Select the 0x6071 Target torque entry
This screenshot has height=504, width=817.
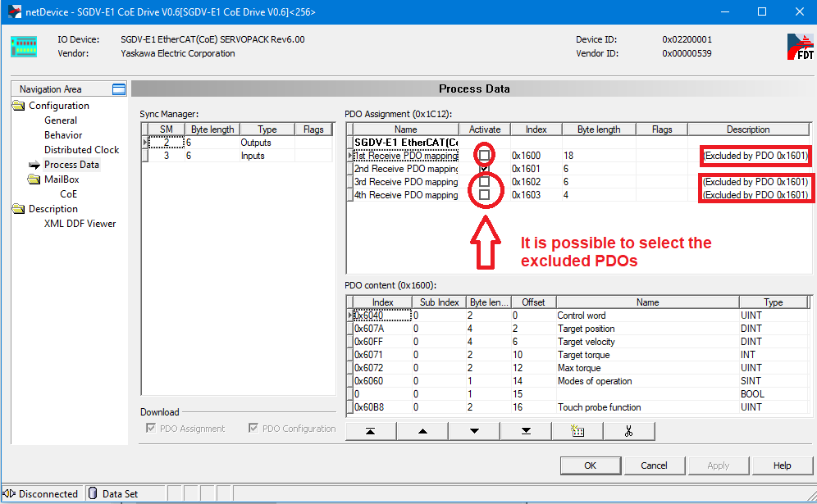[578, 355]
